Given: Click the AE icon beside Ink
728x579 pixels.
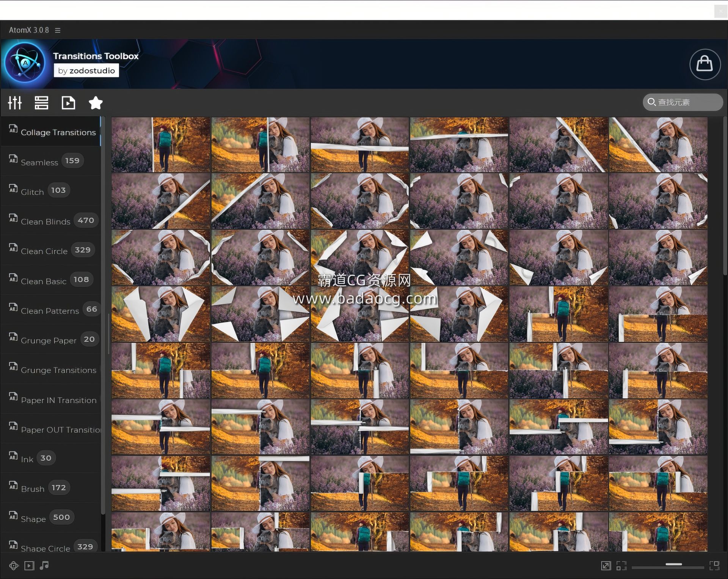Looking at the screenshot, I should (13, 455).
